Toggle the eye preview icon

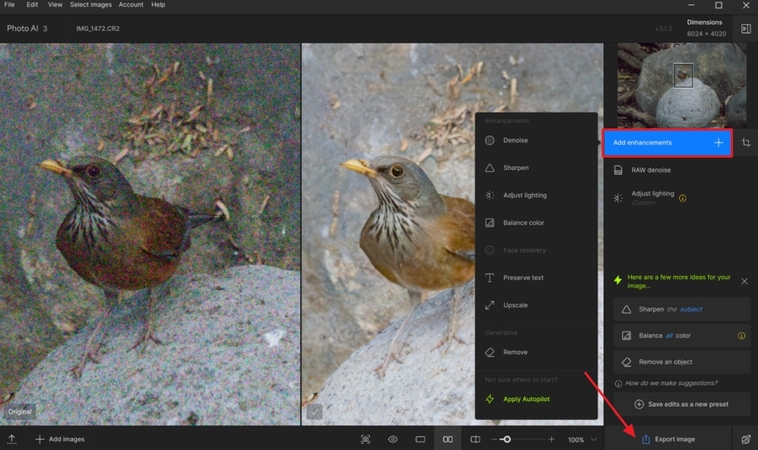393,439
